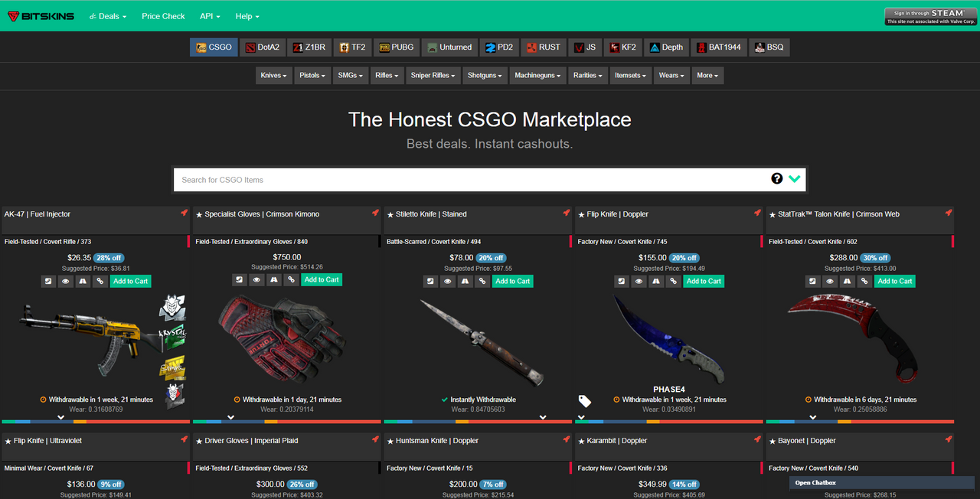Click the rocket icon on Flip Knife Doppler card
Screen dimensions: 980x499
point(757,213)
